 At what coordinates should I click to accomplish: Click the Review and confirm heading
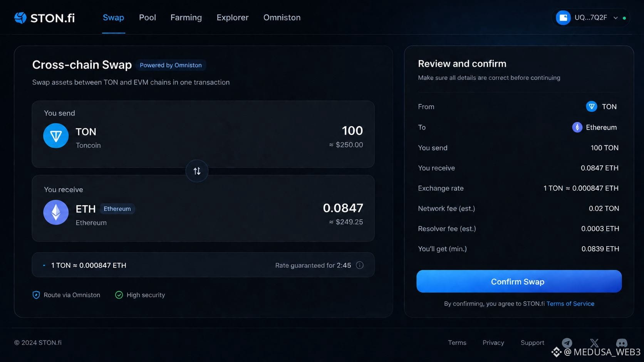point(462,63)
